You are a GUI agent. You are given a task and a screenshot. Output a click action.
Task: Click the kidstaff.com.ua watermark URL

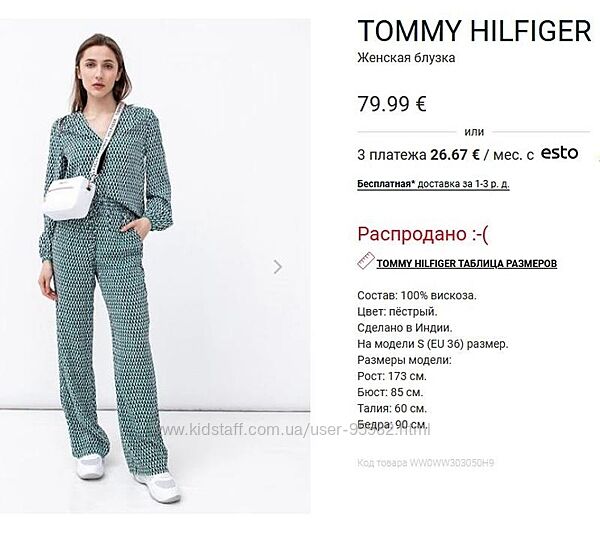coord(295,430)
